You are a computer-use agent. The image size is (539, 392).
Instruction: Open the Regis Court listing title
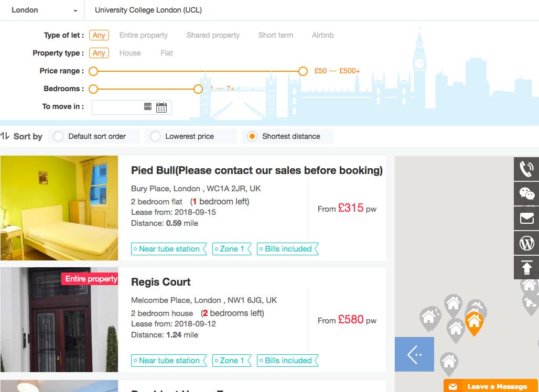pos(160,282)
